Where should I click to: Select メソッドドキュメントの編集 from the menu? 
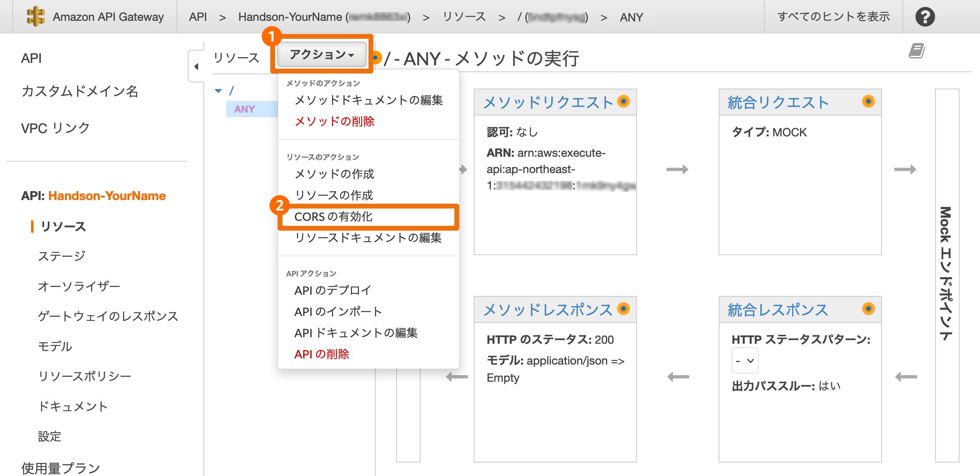click(369, 100)
